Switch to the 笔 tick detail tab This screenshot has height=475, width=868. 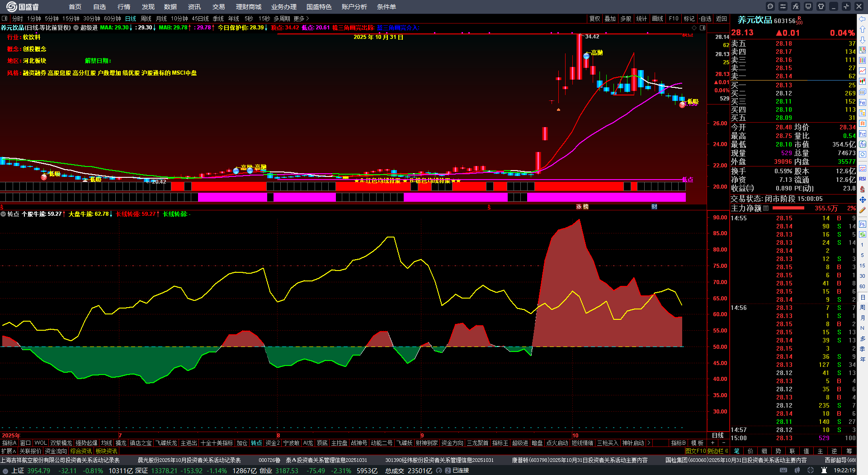pos(736,451)
